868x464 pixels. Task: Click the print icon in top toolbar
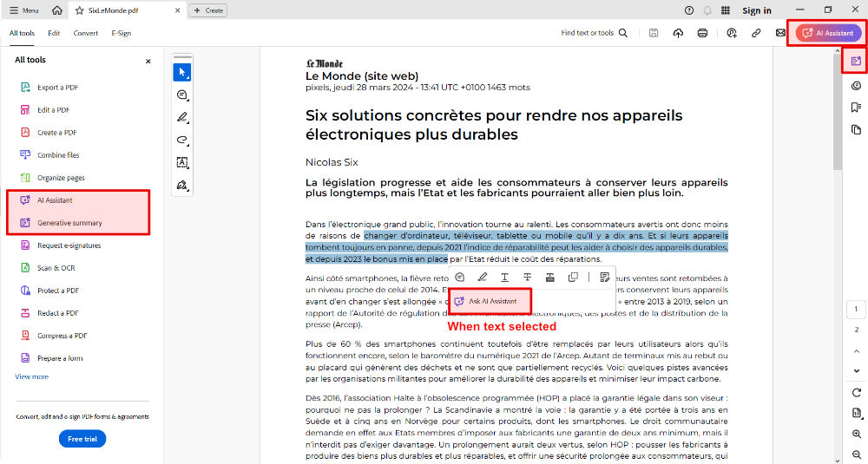[702, 33]
